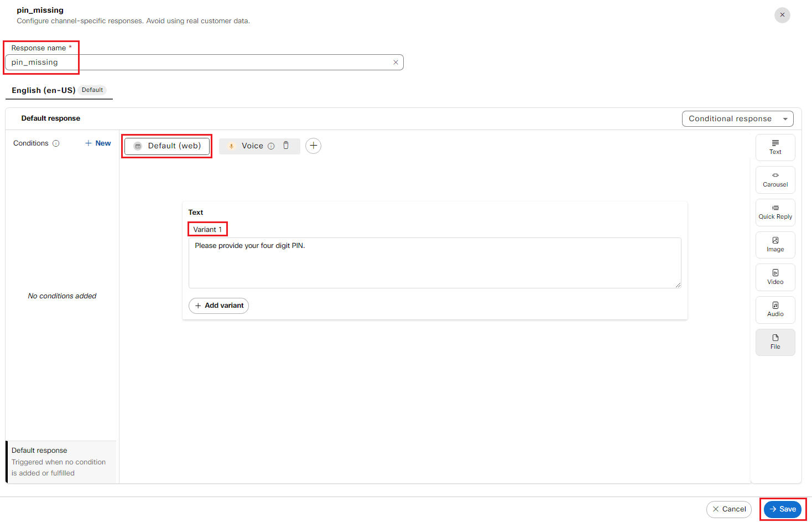The image size is (812, 522).
Task: Add a new channel with plus button
Action: point(313,146)
